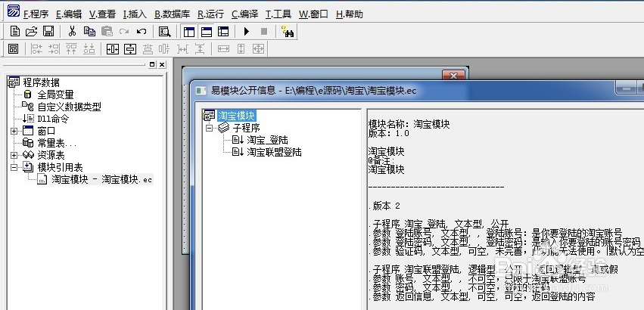Select 常量表... tree item
The image size is (644, 310).
coord(57,144)
